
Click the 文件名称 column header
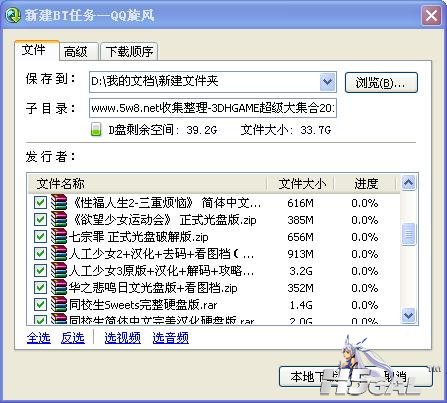[147, 183]
